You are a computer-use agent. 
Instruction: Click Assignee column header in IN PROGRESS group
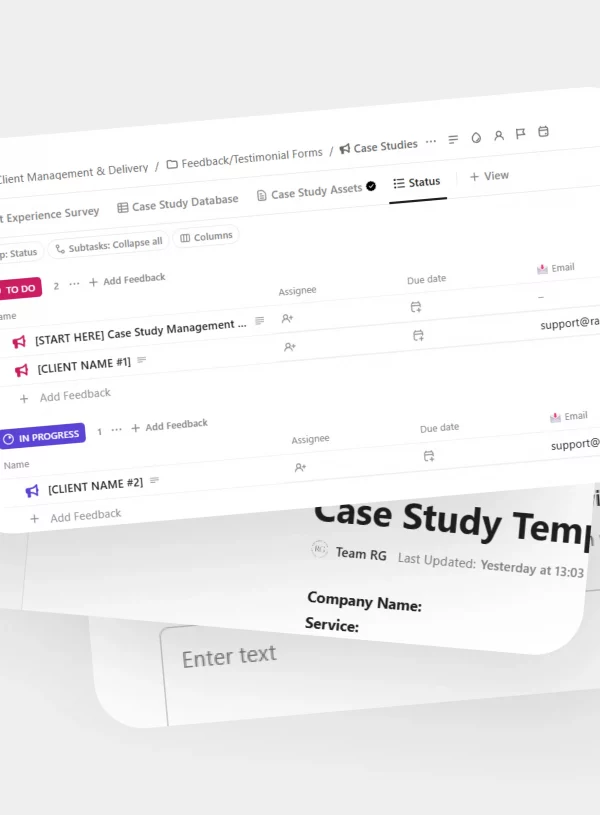(310, 440)
